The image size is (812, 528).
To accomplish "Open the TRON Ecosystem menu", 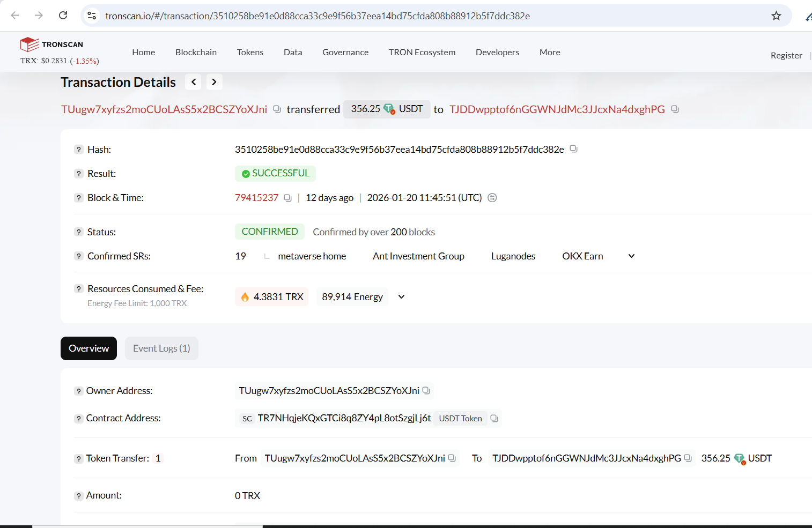I will coord(422,52).
